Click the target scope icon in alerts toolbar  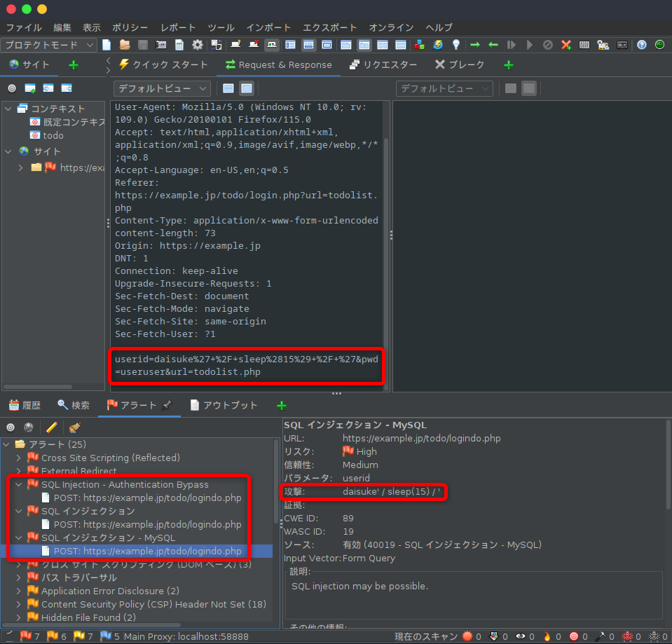click(x=11, y=427)
